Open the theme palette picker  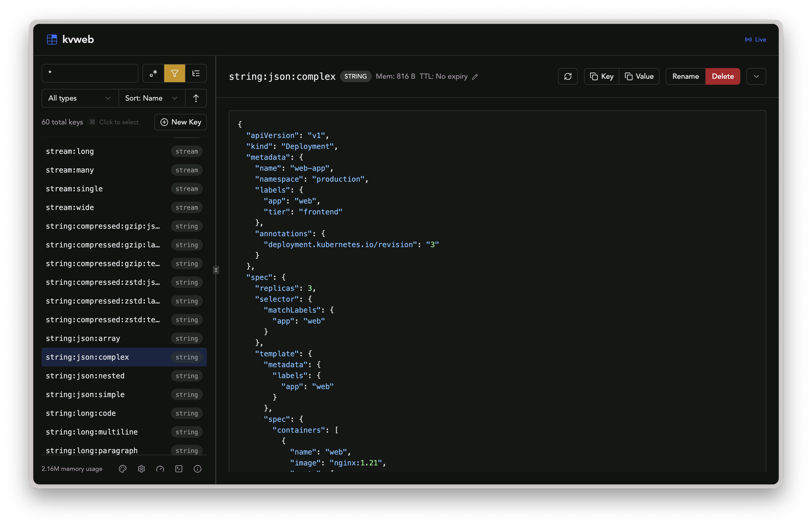tap(123, 469)
